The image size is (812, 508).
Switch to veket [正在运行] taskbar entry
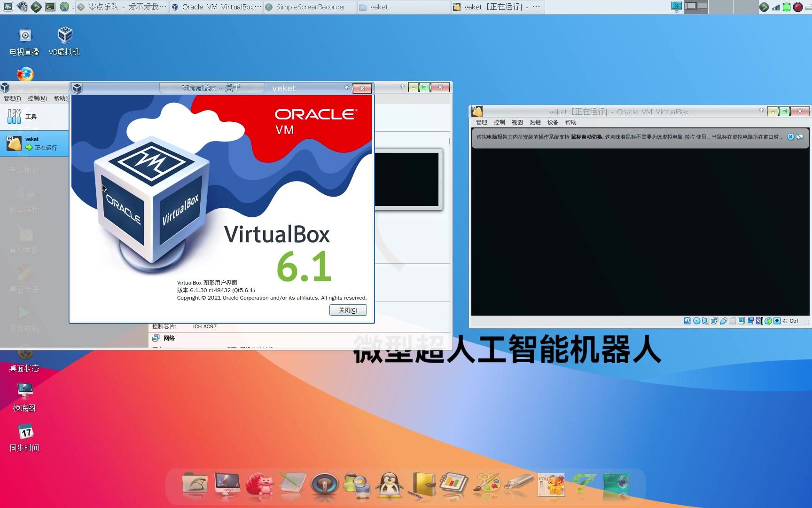point(498,7)
